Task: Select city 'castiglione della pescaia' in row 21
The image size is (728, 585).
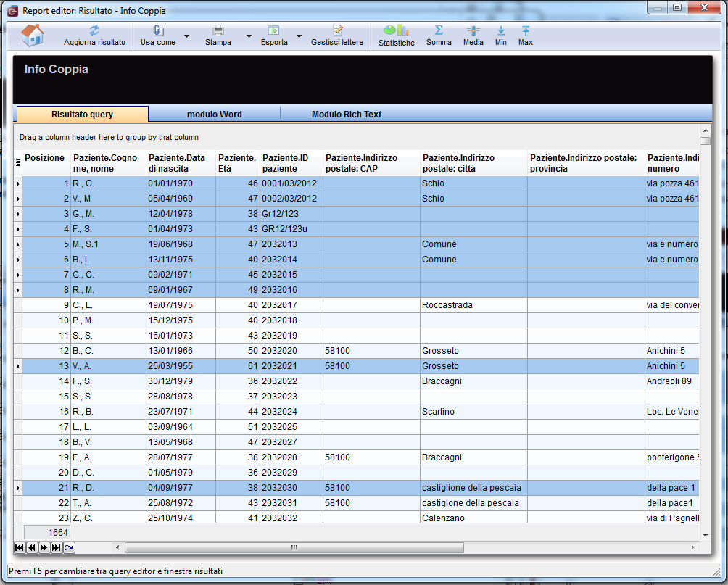Action: pos(473,488)
